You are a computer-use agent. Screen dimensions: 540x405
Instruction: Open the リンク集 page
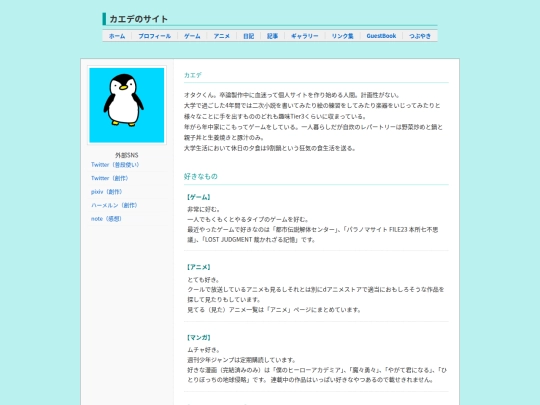coord(342,36)
